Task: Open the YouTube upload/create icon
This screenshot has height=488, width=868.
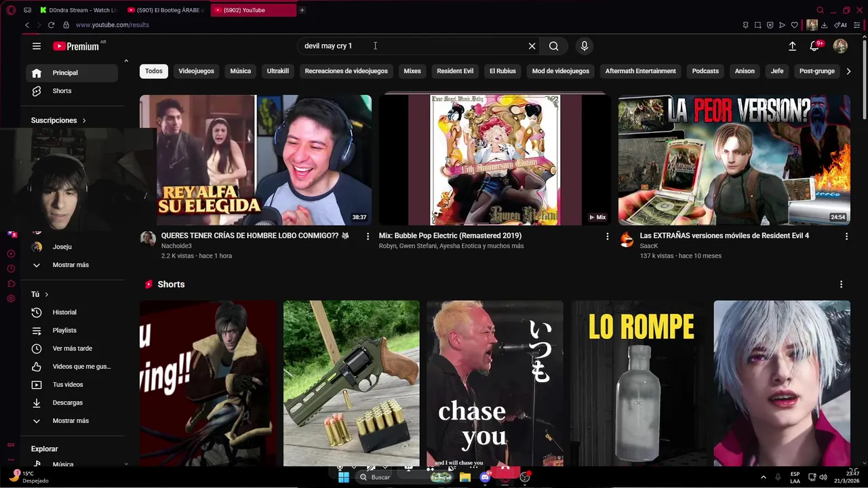Action: [792, 46]
